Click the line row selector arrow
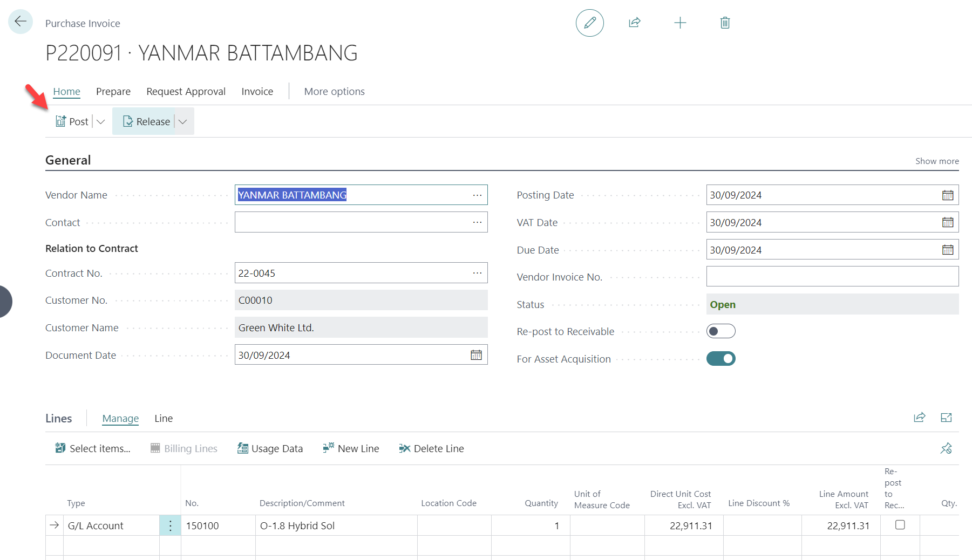 (x=54, y=525)
